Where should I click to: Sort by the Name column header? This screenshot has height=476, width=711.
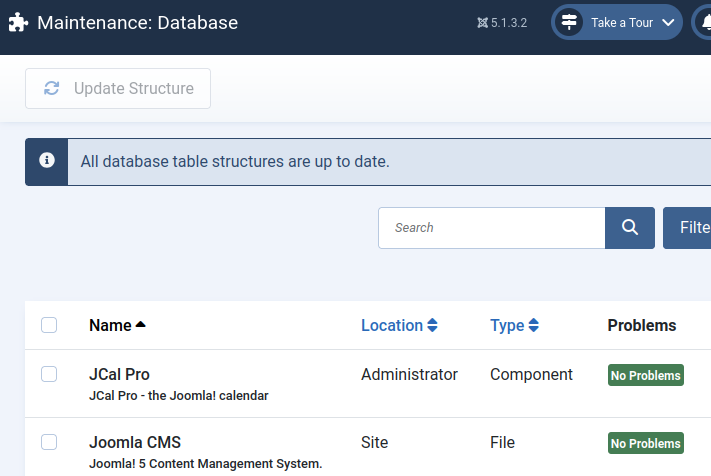(117, 325)
